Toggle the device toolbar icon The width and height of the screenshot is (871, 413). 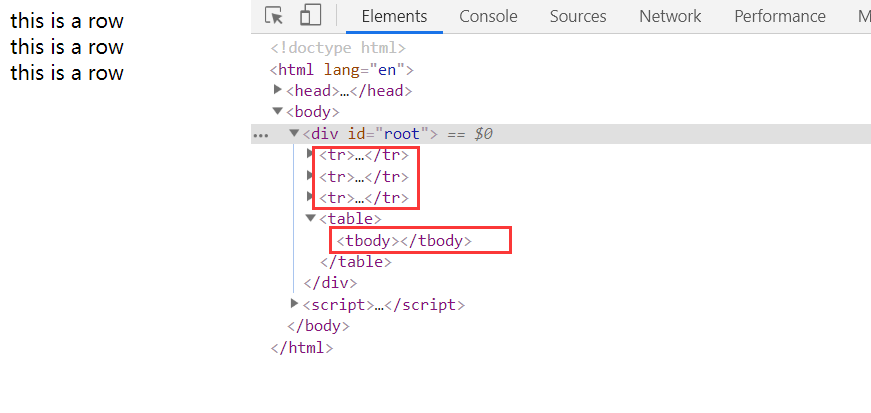311,16
